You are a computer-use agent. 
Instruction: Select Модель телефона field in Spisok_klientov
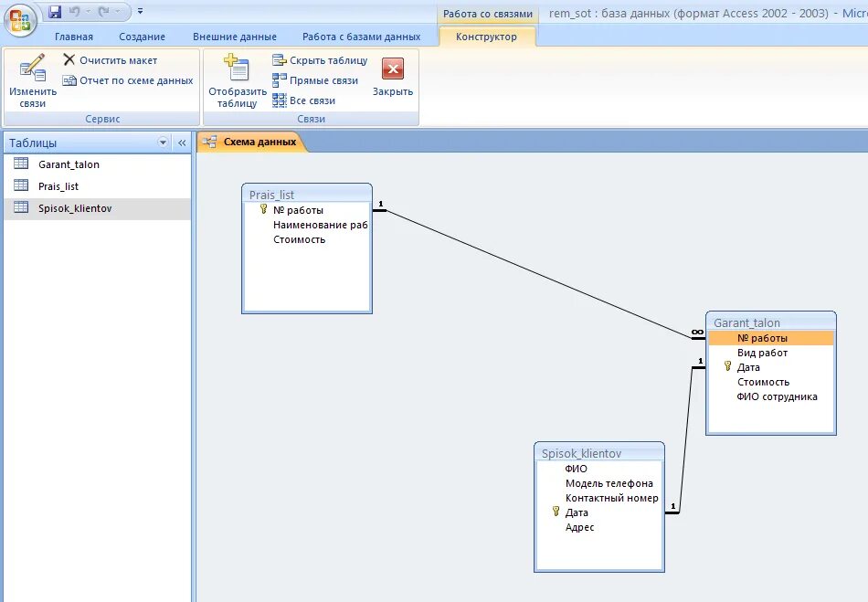click(599, 483)
